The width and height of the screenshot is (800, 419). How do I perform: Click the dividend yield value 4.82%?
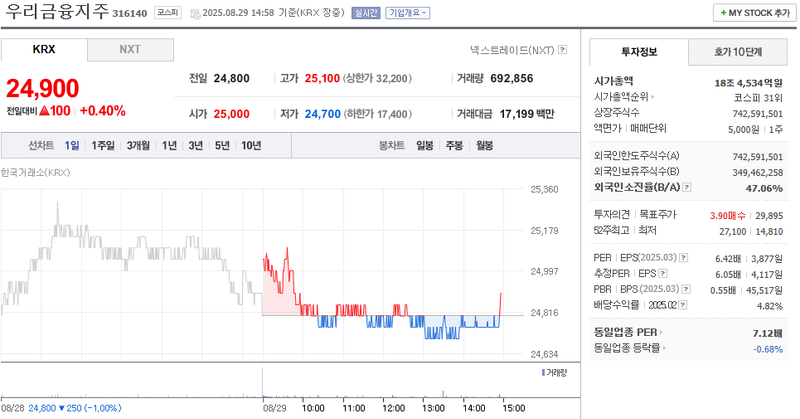[770, 306]
